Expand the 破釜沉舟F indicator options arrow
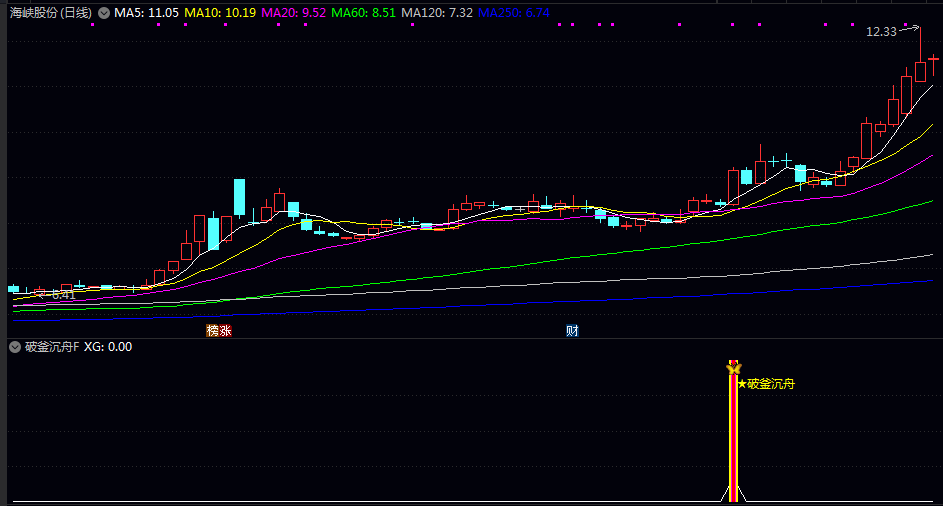Screen dimensions: 943x506 click(15, 347)
